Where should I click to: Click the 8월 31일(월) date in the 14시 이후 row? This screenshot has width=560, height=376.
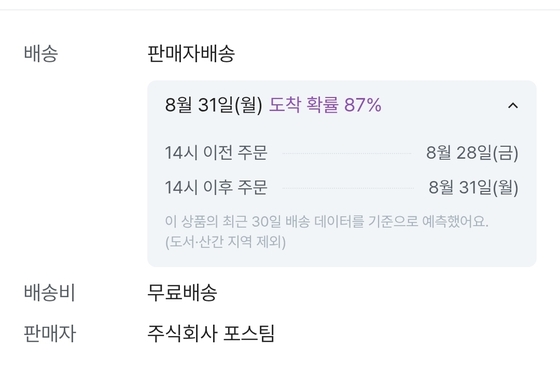(x=474, y=187)
